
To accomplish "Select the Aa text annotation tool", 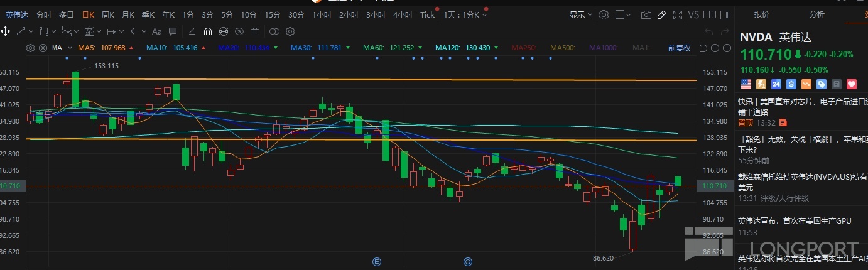I will (156, 31).
